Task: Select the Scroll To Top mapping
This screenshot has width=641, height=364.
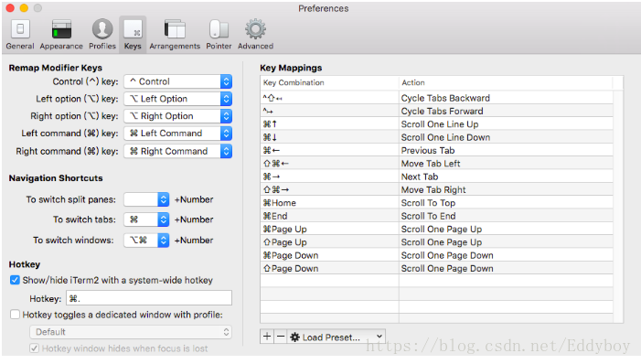Action: coord(436,203)
